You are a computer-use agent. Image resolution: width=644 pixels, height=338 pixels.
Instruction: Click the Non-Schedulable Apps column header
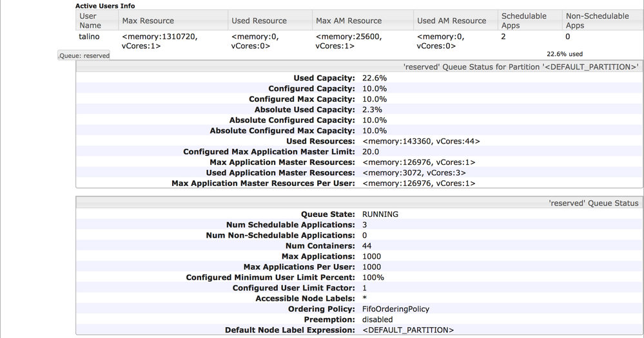tap(596, 21)
